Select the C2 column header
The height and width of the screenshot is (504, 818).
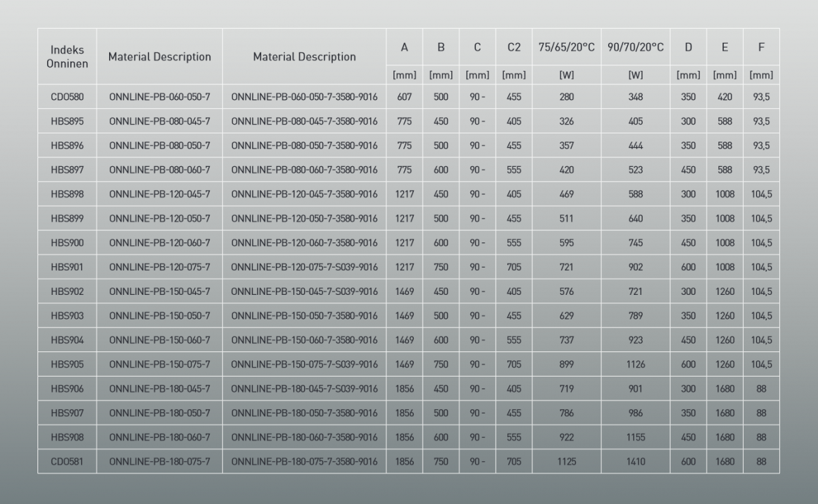coord(514,47)
